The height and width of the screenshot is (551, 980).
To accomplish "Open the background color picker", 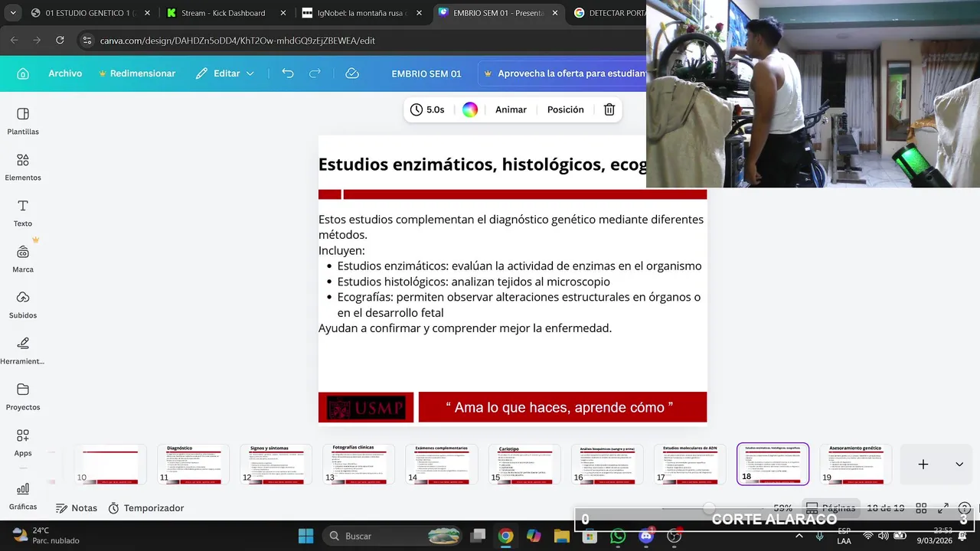I will [470, 109].
